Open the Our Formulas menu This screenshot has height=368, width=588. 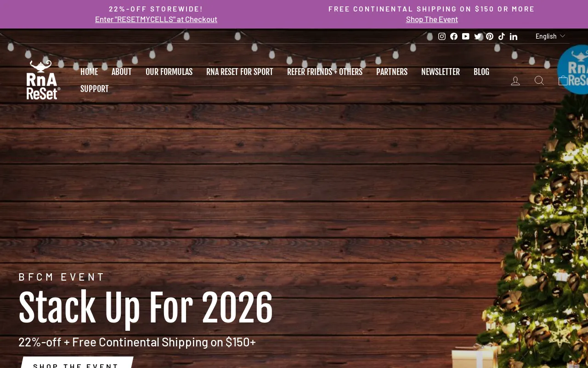click(x=169, y=72)
